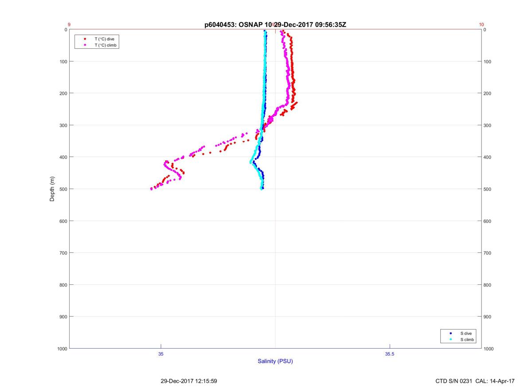This screenshot has height=392, width=532.
Task: Click the left-axis depth tick label 800
Action: pyautogui.click(x=63, y=285)
